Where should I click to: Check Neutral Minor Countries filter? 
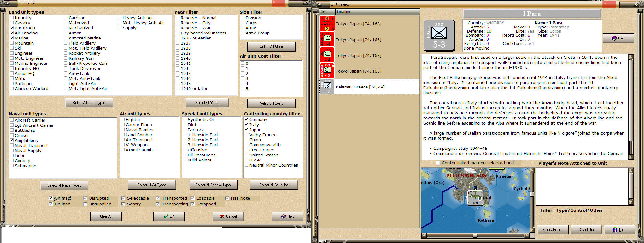pyautogui.click(x=246, y=165)
